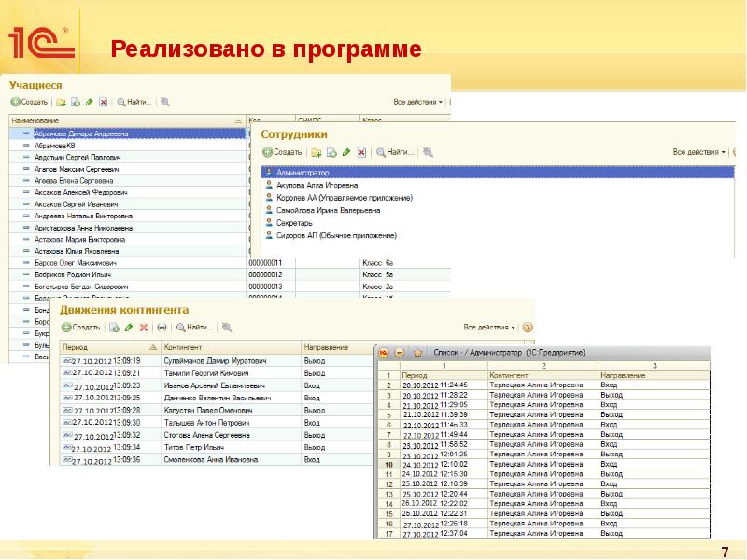The width and height of the screenshot is (747, 560).
Task: Open the round dropdown menu button in Список window
Action: point(400,353)
